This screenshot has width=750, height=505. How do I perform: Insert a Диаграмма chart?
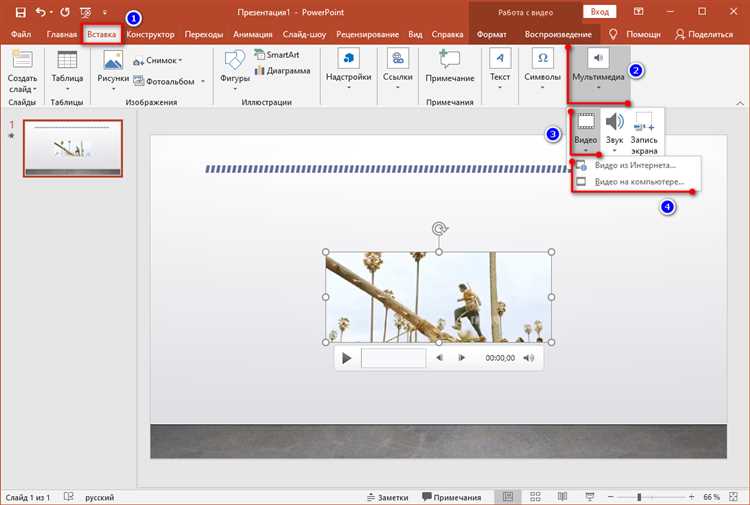283,71
